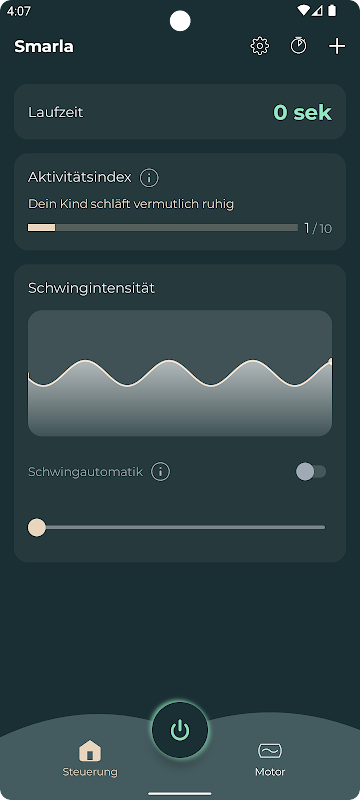360x800 pixels.
Task: Tap the 0 sek runtime value
Action: click(302, 112)
